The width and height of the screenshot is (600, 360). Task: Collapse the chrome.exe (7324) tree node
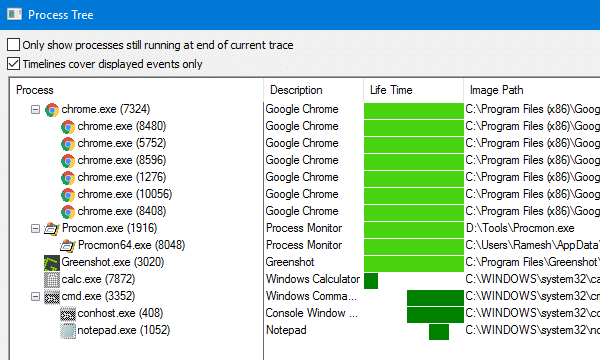tap(35, 110)
